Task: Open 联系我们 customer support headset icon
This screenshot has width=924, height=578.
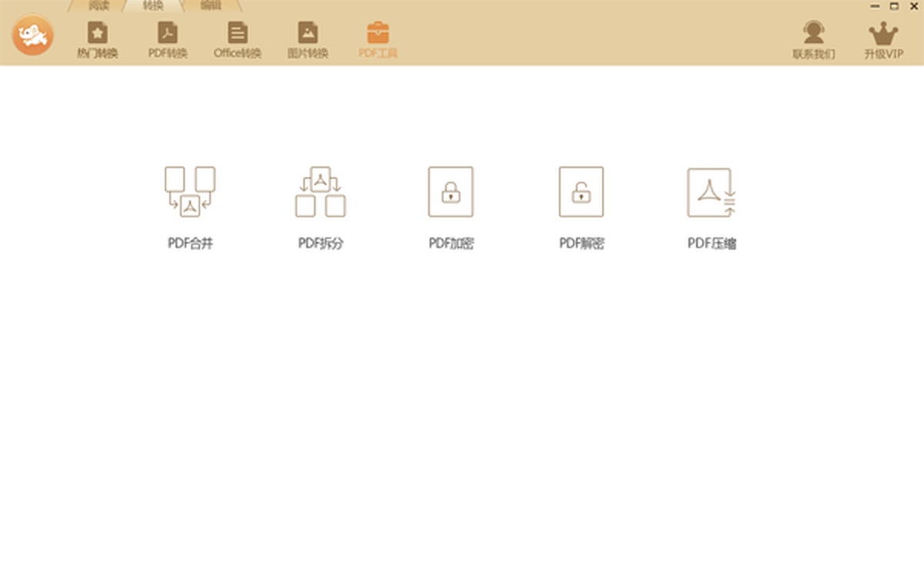Action: click(814, 33)
